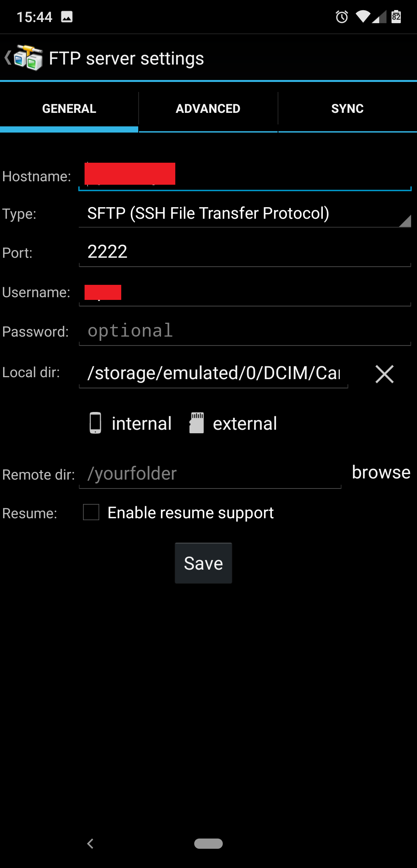Image resolution: width=417 pixels, height=868 pixels.
Task: Focus the Port field showing 2222
Action: coord(245,252)
